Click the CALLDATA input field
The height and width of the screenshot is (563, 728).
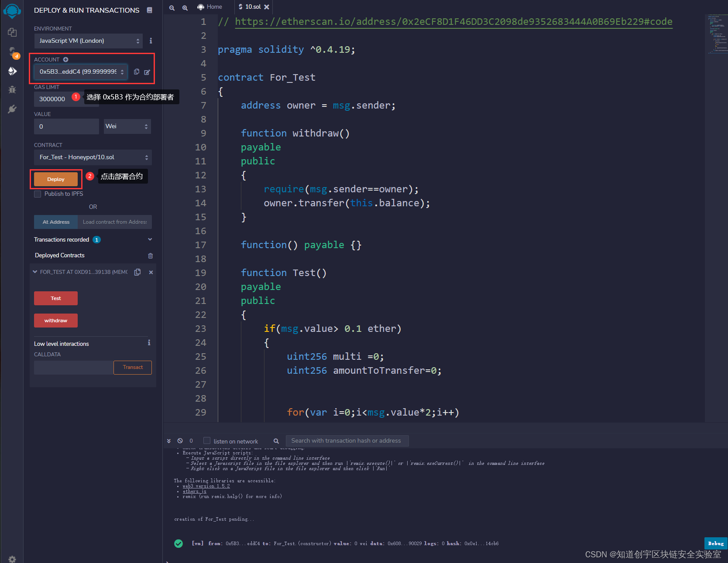[x=74, y=368]
